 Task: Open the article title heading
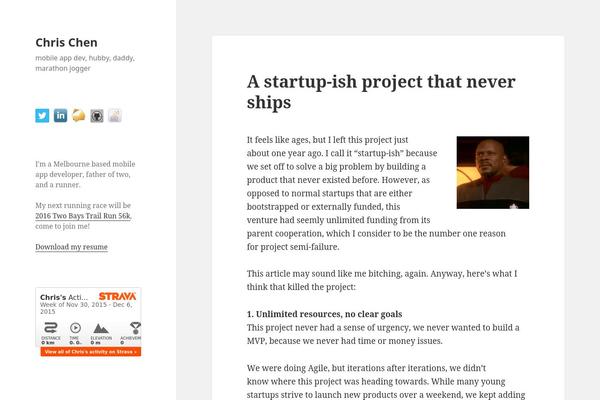click(381, 92)
